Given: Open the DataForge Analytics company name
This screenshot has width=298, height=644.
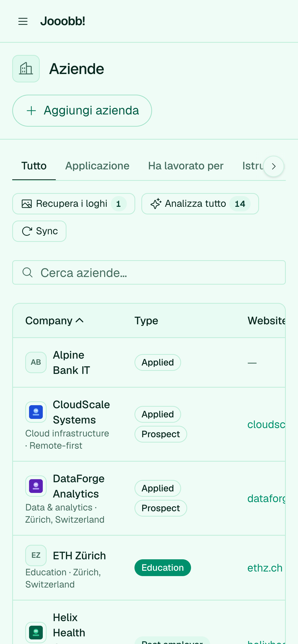Looking at the screenshot, I should [79, 486].
